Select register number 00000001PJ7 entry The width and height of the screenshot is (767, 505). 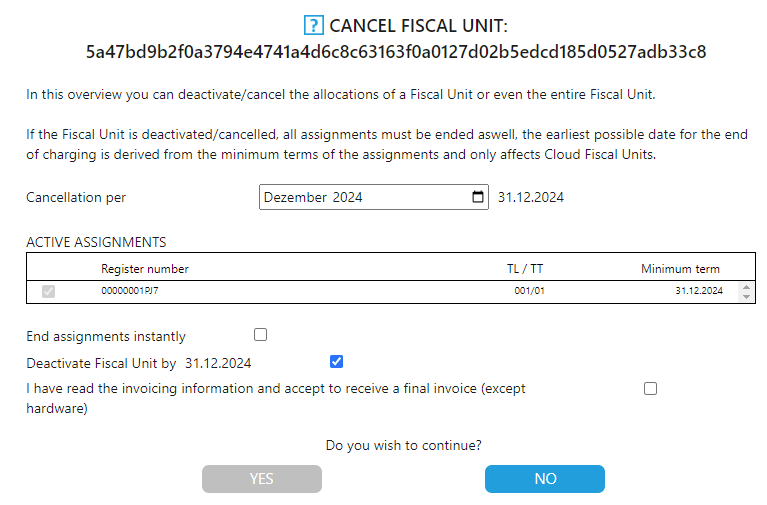point(130,291)
